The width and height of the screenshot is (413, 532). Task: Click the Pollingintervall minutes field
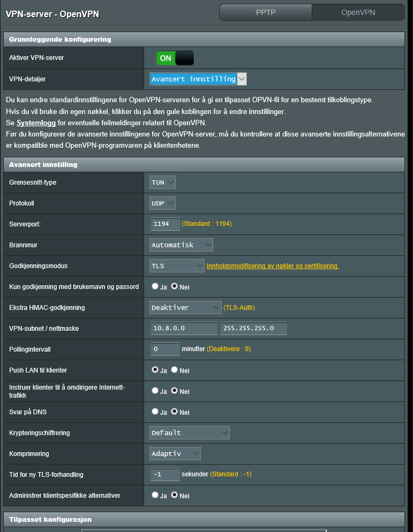pos(165,349)
